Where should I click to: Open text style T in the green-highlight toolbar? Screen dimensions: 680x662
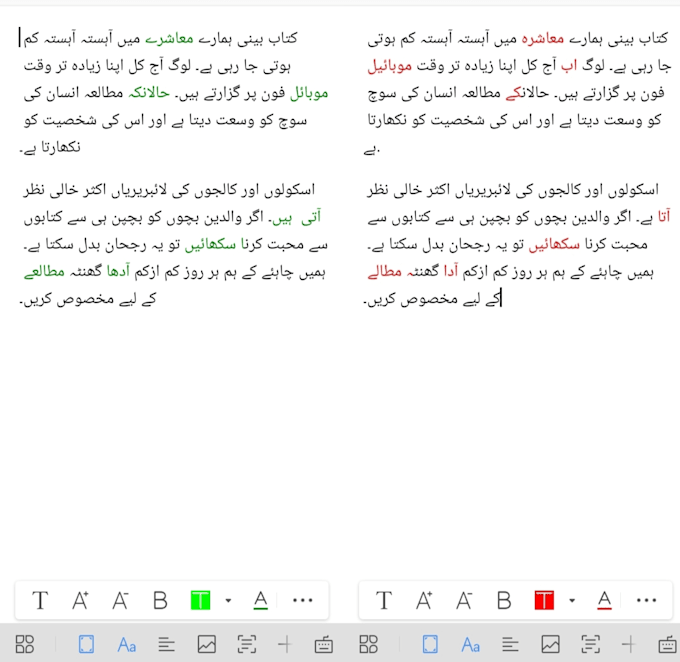(40, 600)
